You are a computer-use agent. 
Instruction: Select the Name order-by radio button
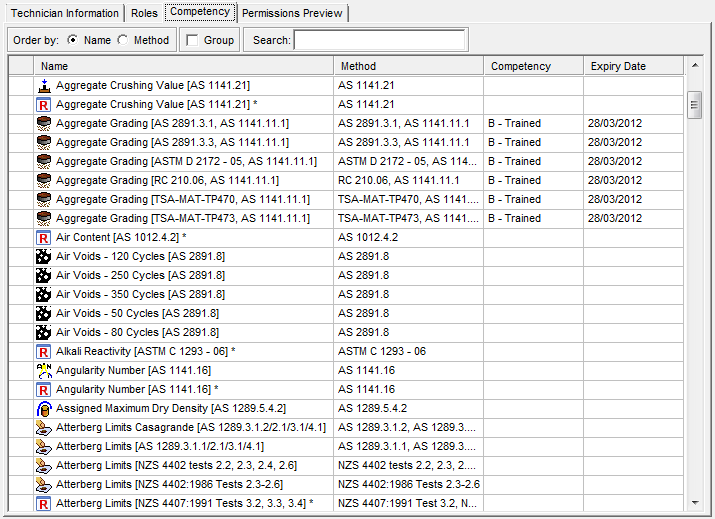point(74,40)
